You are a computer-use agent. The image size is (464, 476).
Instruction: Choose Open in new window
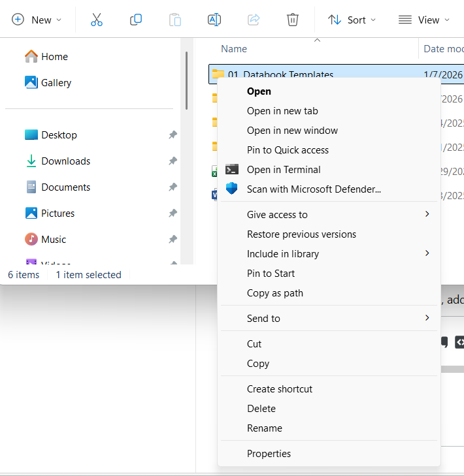click(x=292, y=131)
